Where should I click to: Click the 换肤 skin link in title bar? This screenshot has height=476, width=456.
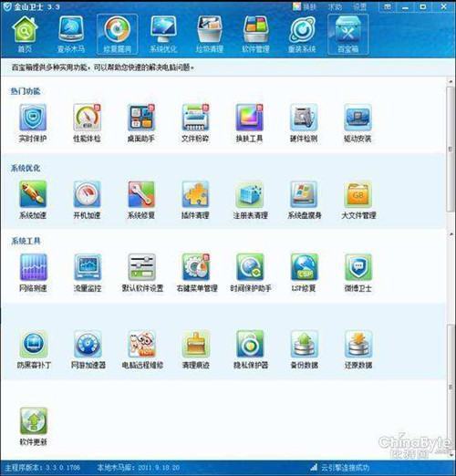point(305,6)
